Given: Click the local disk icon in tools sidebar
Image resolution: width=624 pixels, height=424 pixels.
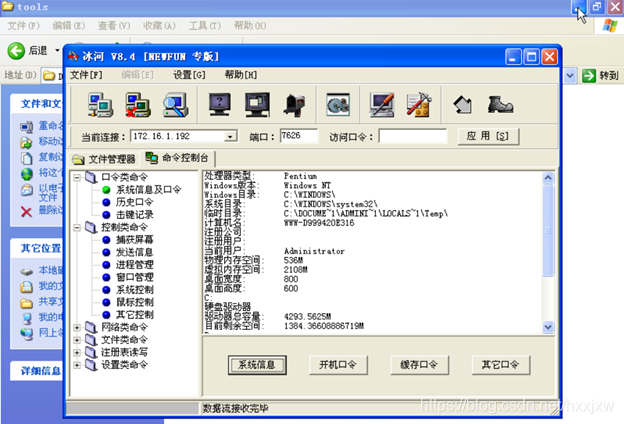Looking at the screenshot, I should coord(26,272).
